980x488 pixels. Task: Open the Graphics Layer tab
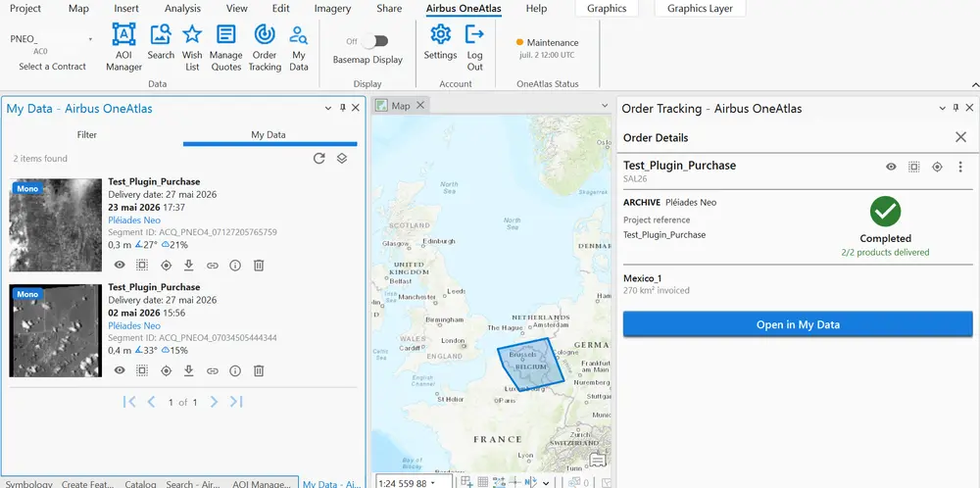(700, 8)
